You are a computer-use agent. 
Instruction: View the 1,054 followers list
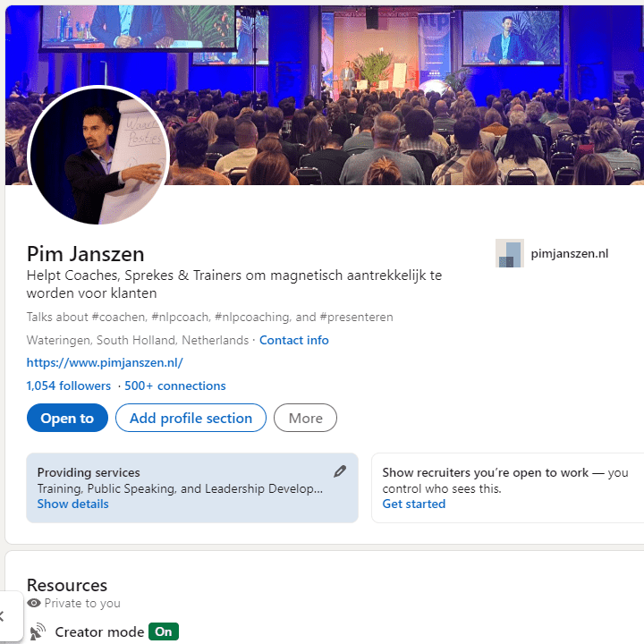[x=69, y=386]
